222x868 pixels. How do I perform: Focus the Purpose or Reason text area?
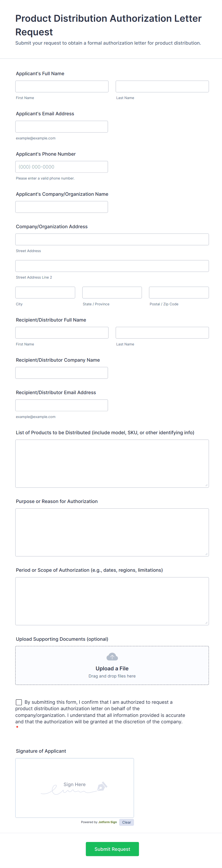(x=112, y=532)
